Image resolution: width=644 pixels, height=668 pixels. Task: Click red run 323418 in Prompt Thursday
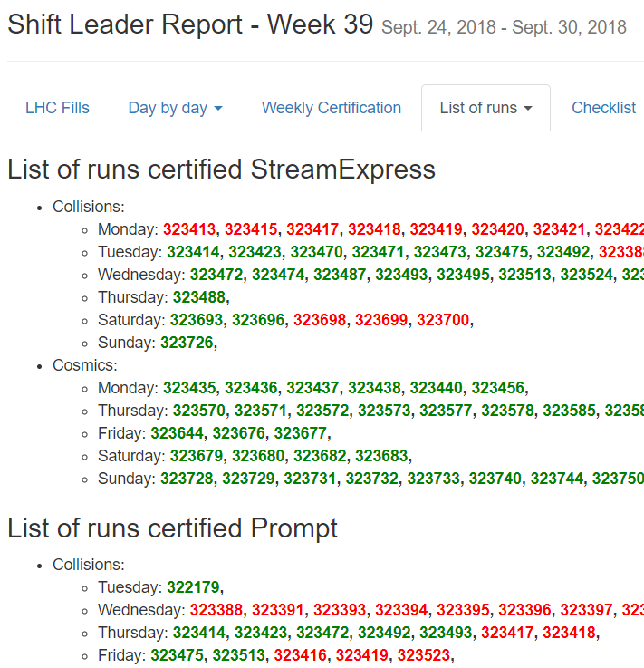(569, 633)
